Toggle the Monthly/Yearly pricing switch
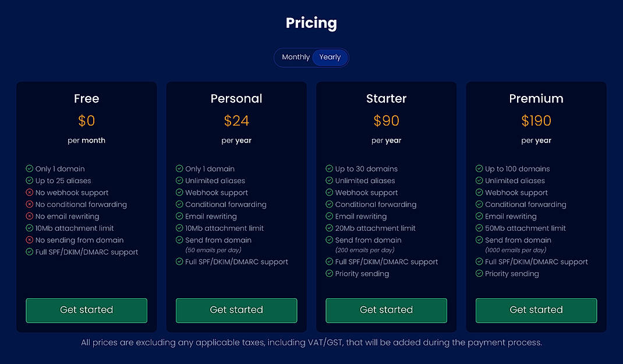The width and height of the screenshot is (623, 364). 311,57
